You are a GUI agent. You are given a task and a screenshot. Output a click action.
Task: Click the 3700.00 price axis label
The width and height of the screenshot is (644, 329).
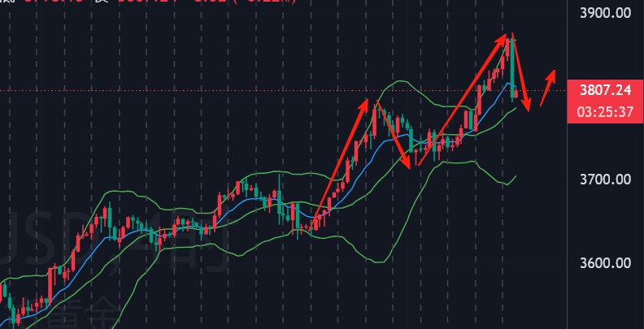606,180
